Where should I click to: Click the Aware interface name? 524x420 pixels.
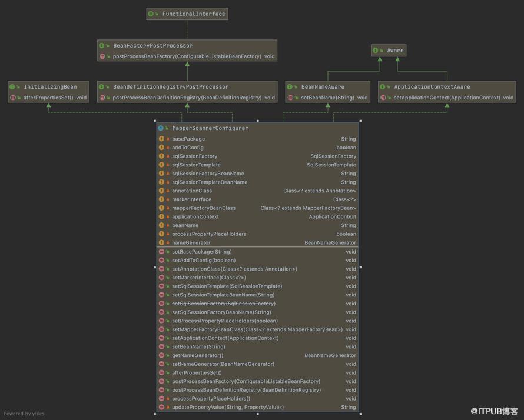point(395,50)
